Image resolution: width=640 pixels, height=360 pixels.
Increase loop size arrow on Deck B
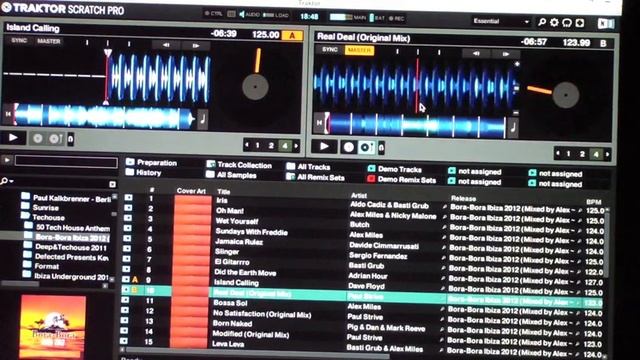[607, 155]
